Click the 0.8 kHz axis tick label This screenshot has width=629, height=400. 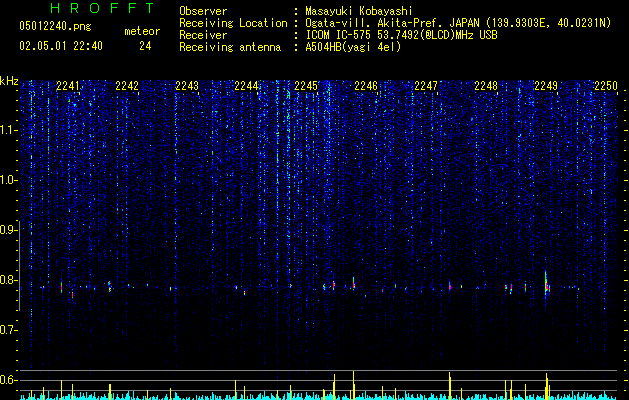(x=8, y=280)
